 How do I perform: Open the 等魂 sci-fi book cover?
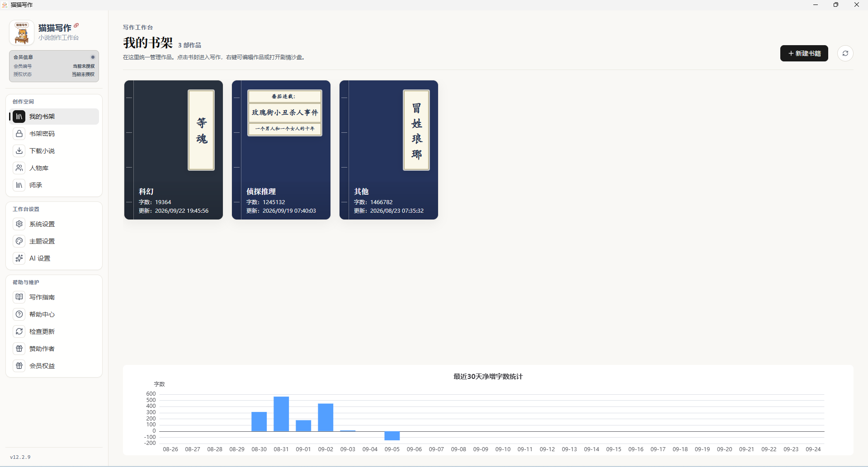[x=174, y=150]
